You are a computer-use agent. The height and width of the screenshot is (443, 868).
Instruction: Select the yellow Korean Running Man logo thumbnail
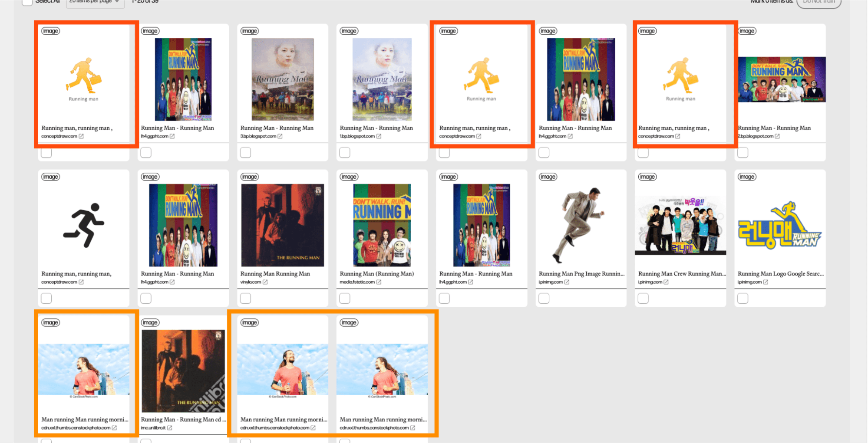click(780, 225)
